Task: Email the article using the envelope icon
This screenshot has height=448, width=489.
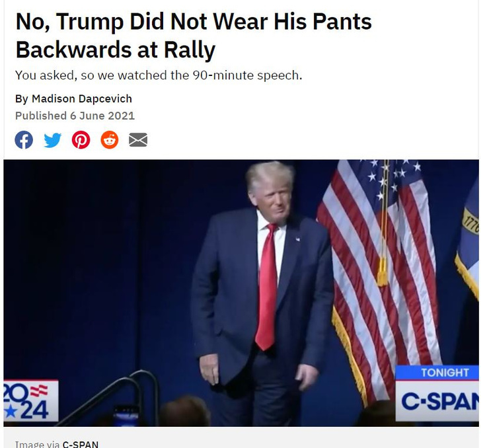Action: click(138, 139)
